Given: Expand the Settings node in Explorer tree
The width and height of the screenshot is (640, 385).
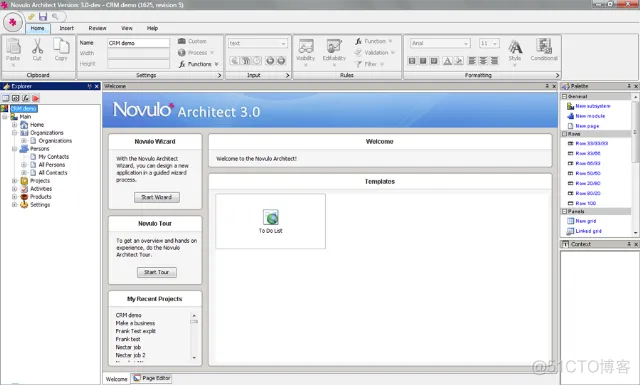Looking at the screenshot, I should [14, 205].
